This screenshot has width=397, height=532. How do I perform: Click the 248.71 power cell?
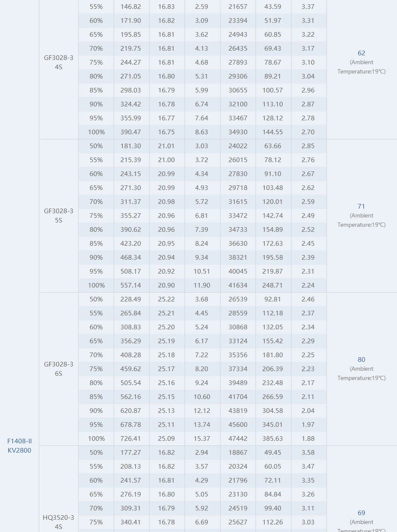click(273, 285)
